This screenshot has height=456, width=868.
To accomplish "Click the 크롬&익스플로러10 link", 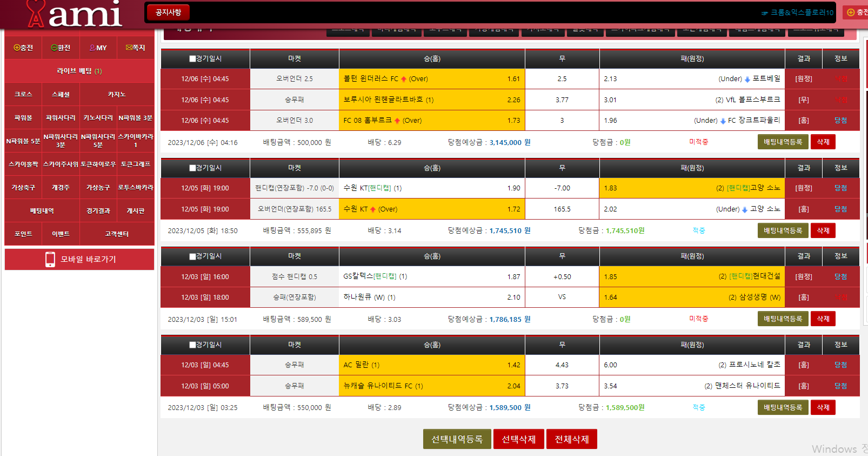I will click(798, 12).
